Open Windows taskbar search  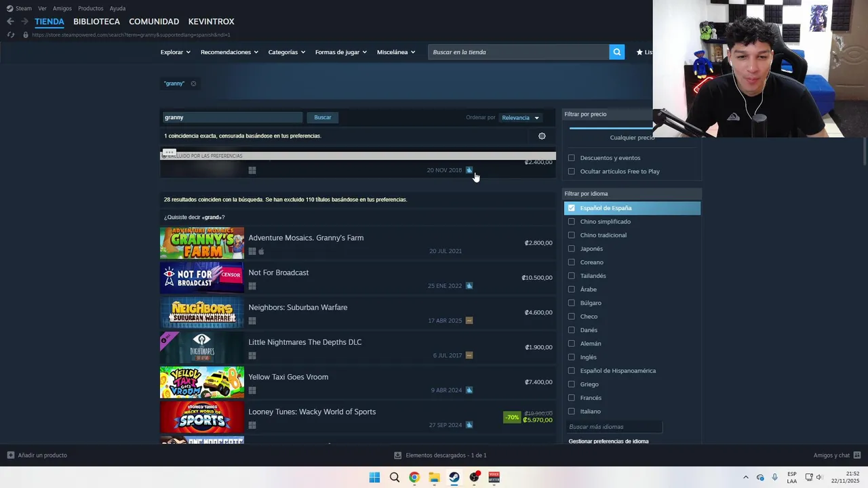pos(395,477)
